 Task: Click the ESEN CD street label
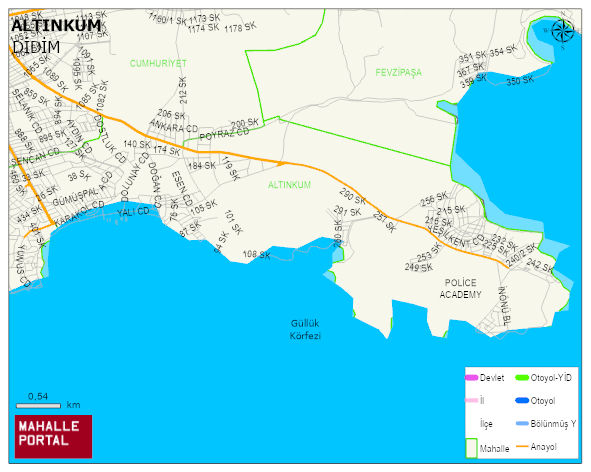tap(182, 188)
